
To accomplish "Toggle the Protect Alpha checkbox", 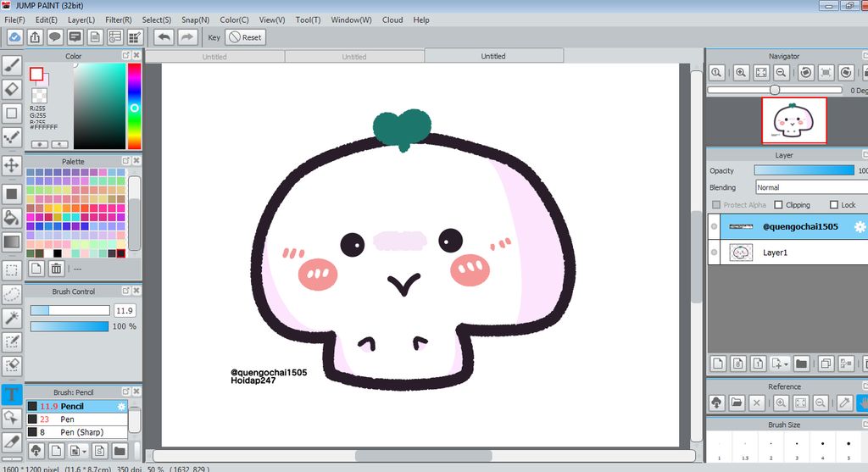I will [716, 205].
